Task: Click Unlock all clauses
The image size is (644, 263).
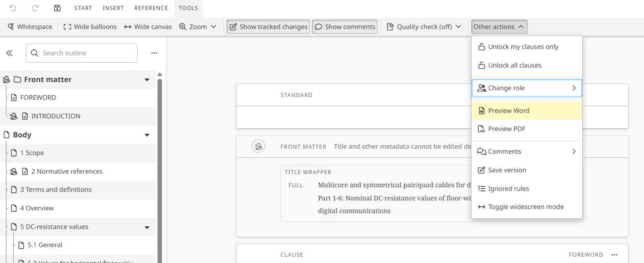Action: [x=514, y=65]
